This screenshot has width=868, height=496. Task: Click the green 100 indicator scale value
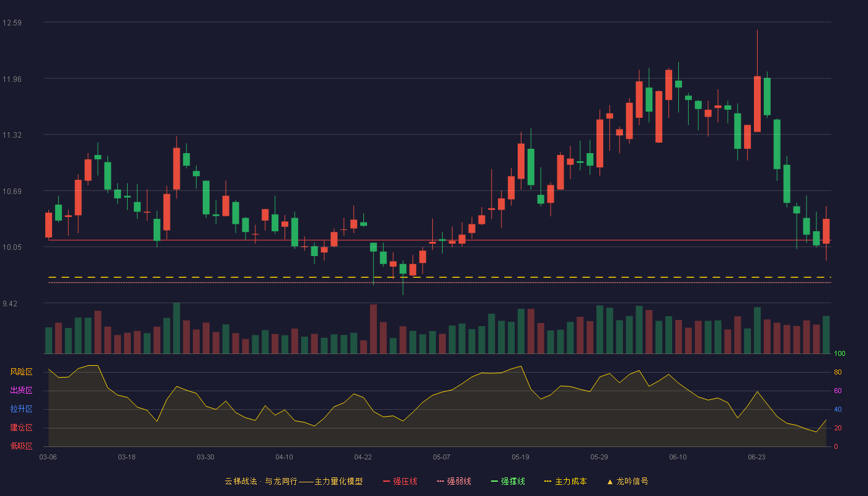point(839,354)
